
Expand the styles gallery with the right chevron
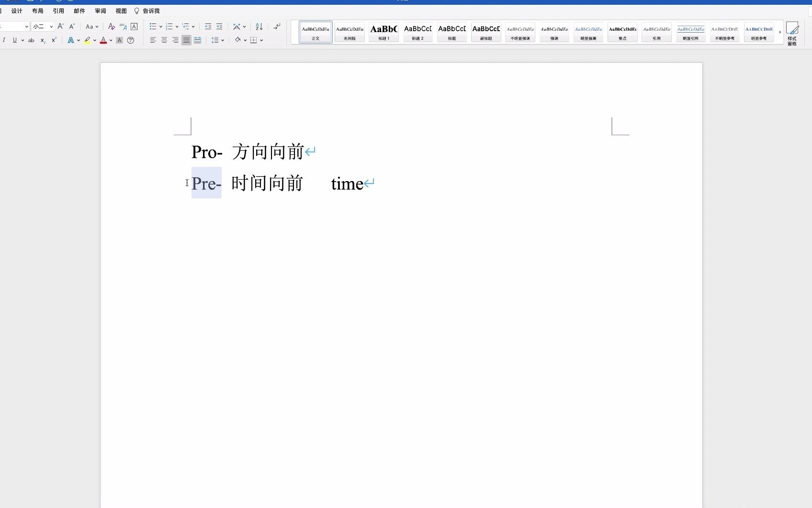point(780,33)
